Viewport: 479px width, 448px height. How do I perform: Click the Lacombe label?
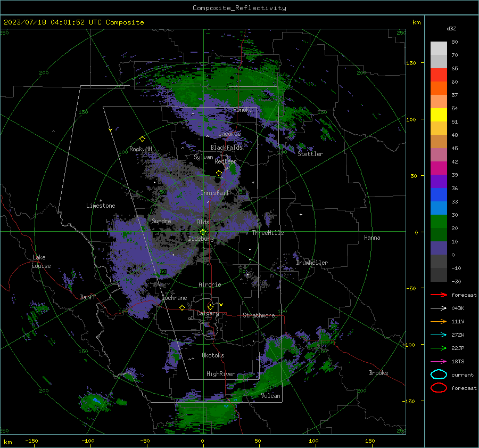229,134
